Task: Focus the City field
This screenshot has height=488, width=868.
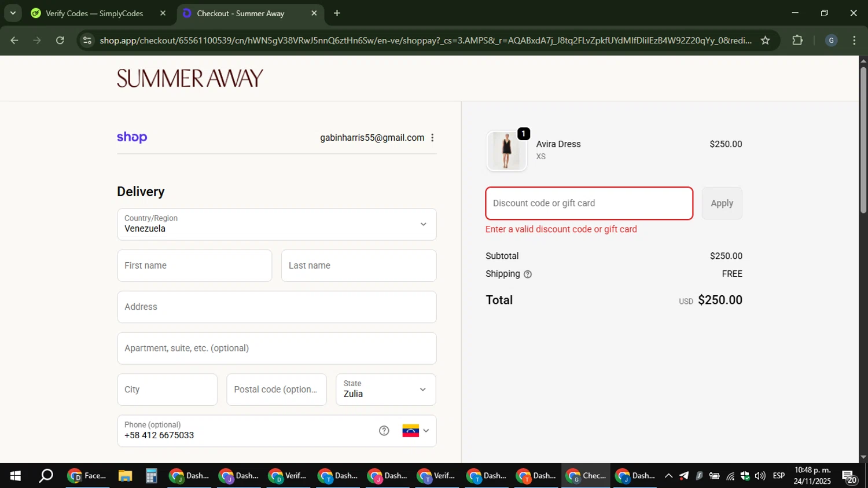Action: click(167, 390)
